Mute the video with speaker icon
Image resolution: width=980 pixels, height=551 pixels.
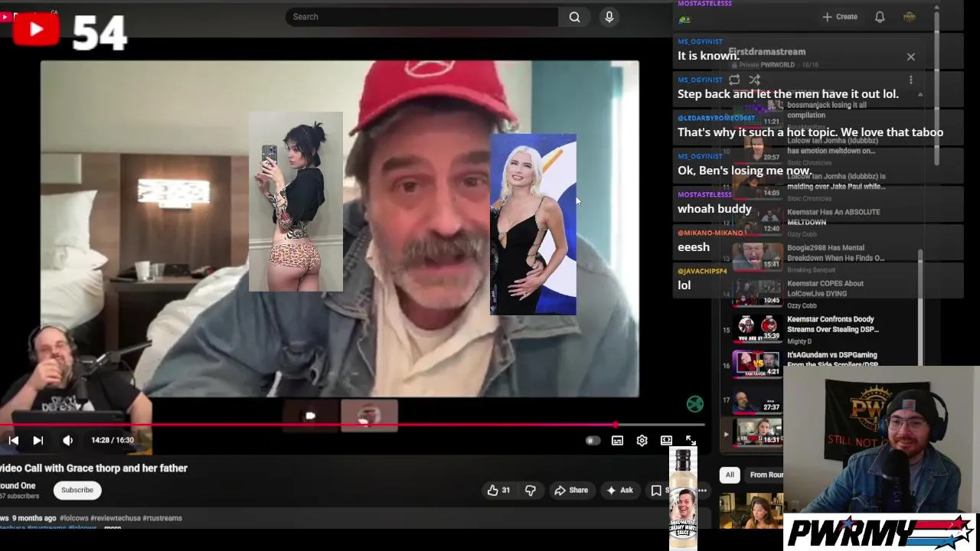coord(67,440)
